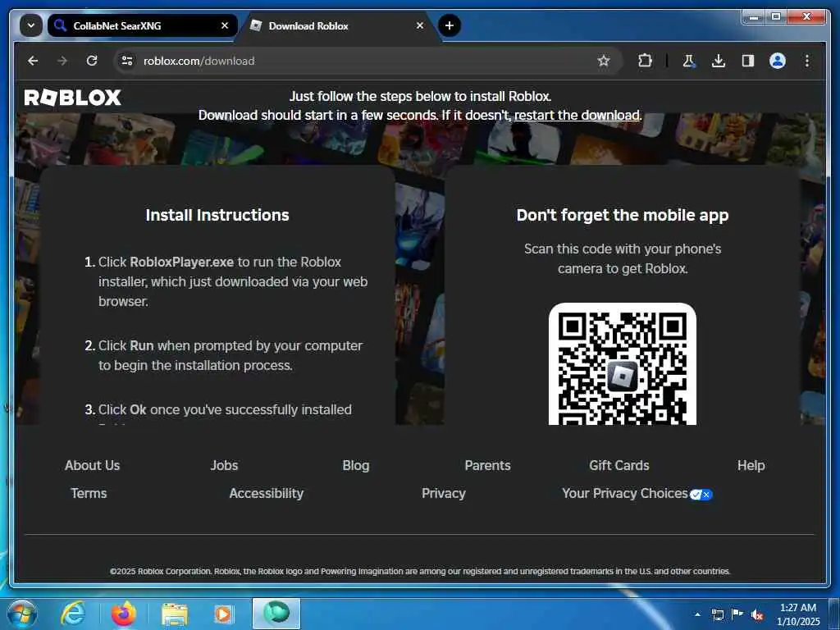Open the Terms footer link
Screen dimensions: 840x630
(89, 493)
